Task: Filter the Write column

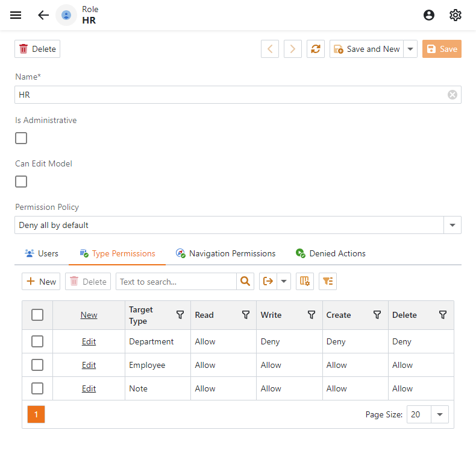Action: pos(312,315)
